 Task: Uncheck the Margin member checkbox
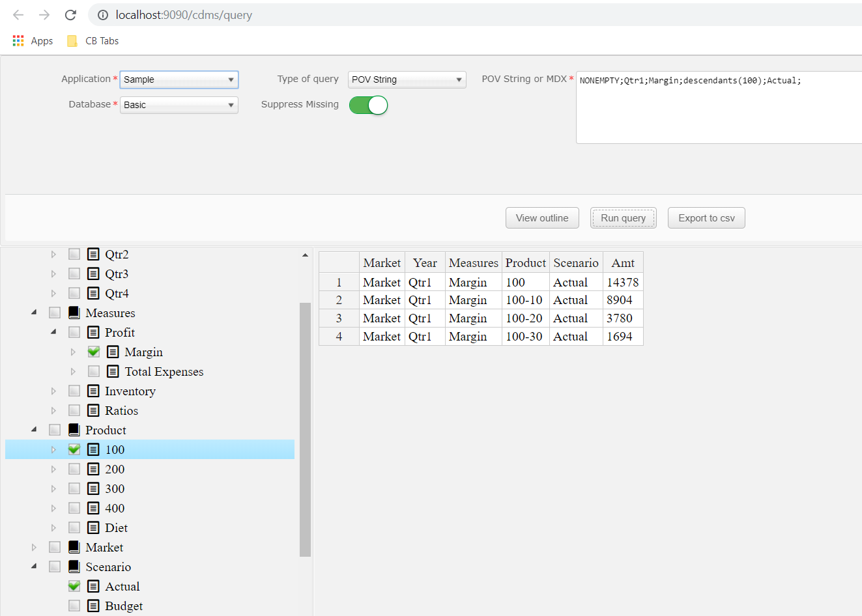coord(93,351)
